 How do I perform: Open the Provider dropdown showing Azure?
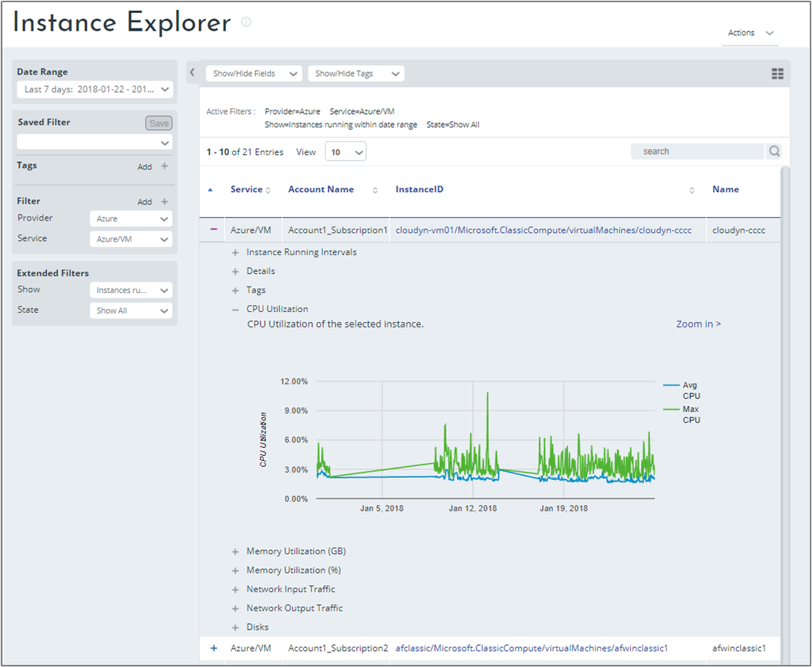(131, 218)
